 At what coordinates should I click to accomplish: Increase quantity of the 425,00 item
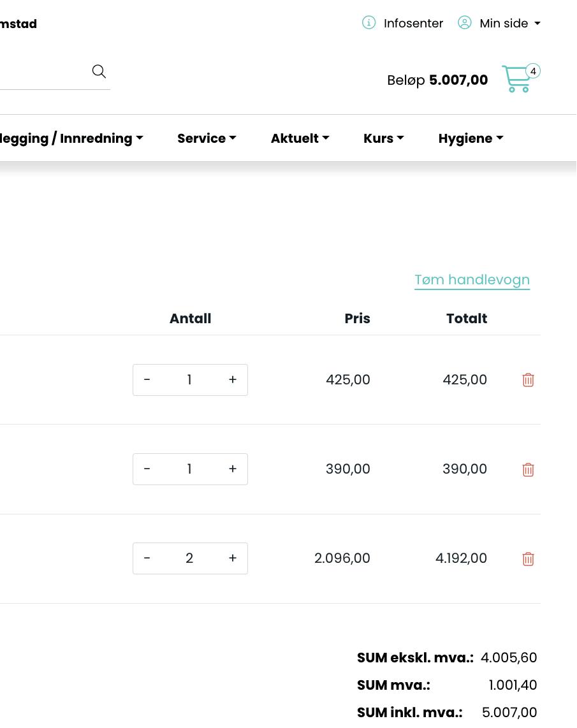click(233, 380)
